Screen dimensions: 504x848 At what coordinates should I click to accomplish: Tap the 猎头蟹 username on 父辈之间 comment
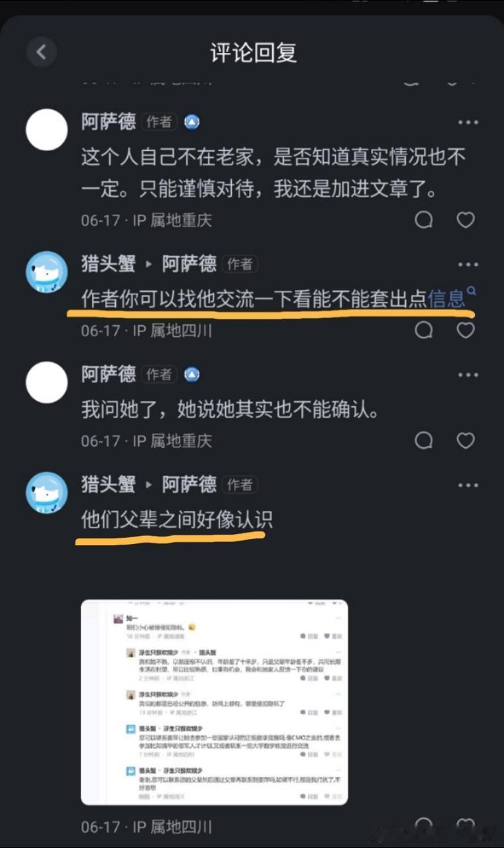(x=109, y=484)
